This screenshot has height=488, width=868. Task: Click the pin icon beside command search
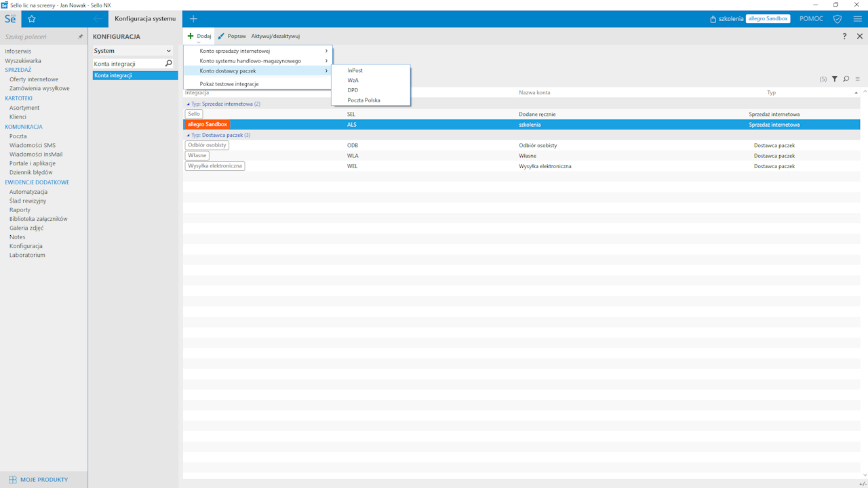pyautogui.click(x=80, y=37)
